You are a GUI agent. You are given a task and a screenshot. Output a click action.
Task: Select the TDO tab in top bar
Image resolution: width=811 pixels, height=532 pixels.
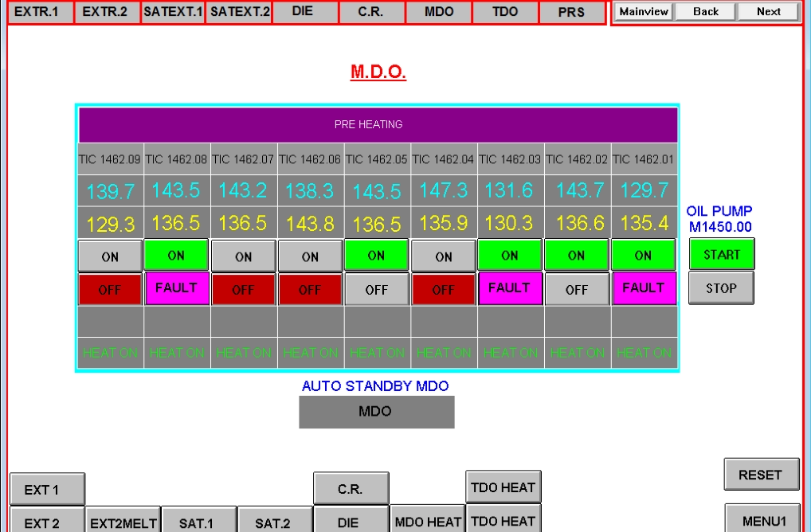pyautogui.click(x=505, y=13)
